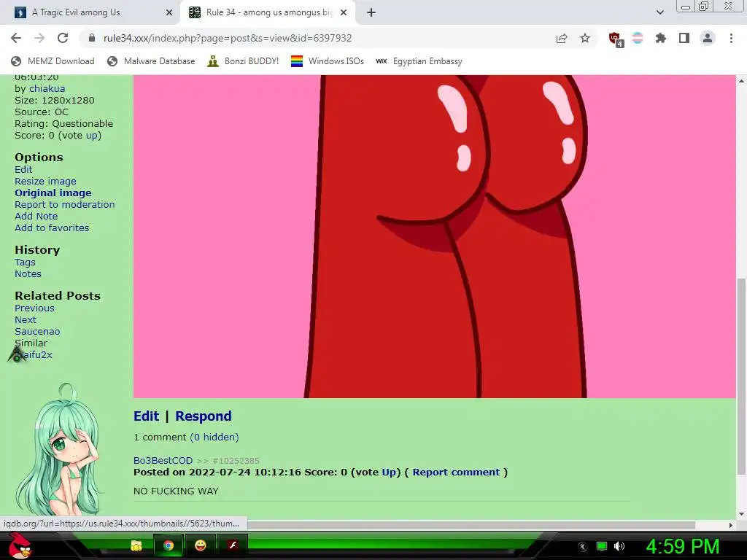
Task: Click the network monitor tray icon
Action: pyautogui.click(x=602, y=546)
